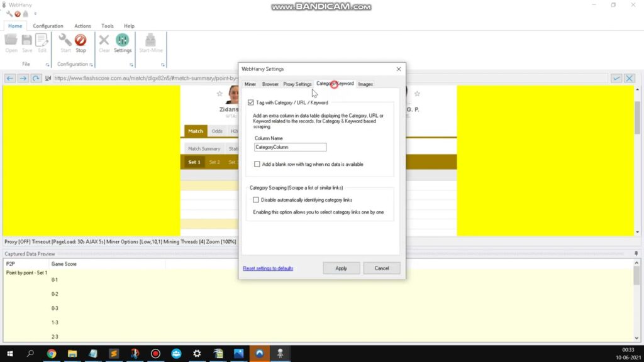The image size is (644, 362).
Task: Open the Help ribbon tab
Action: point(129,26)
